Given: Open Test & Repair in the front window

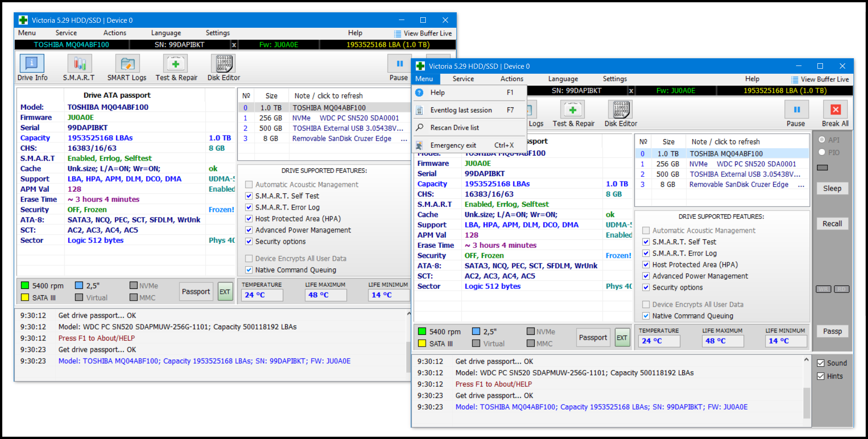Looking at the screenshot, I should tap(573, 113).
